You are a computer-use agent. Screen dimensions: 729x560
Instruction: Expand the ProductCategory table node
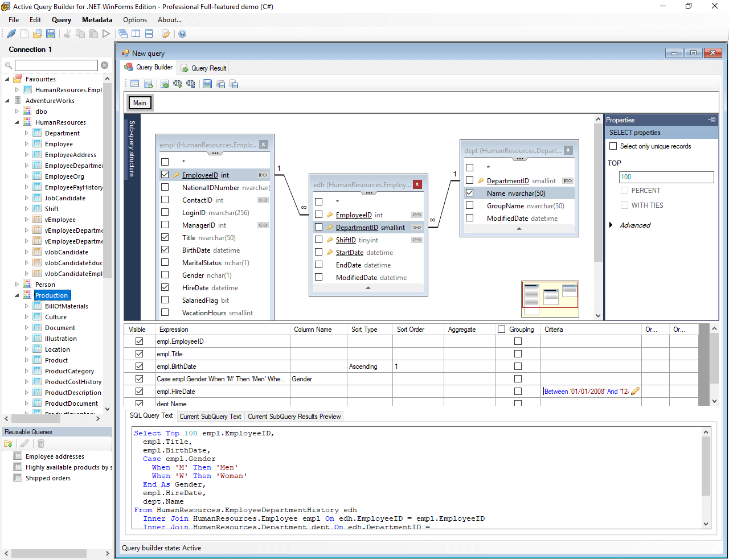27,371
